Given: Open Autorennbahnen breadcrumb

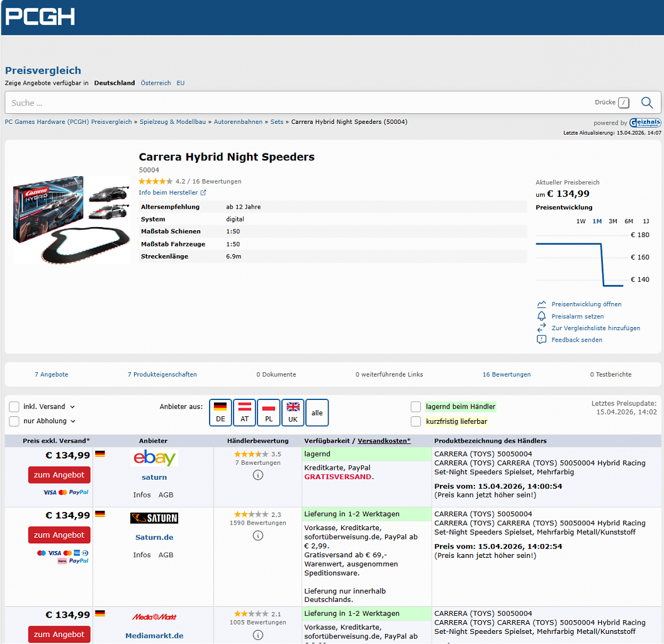Looking at the screenshot, I should click(x=238, y=122).
